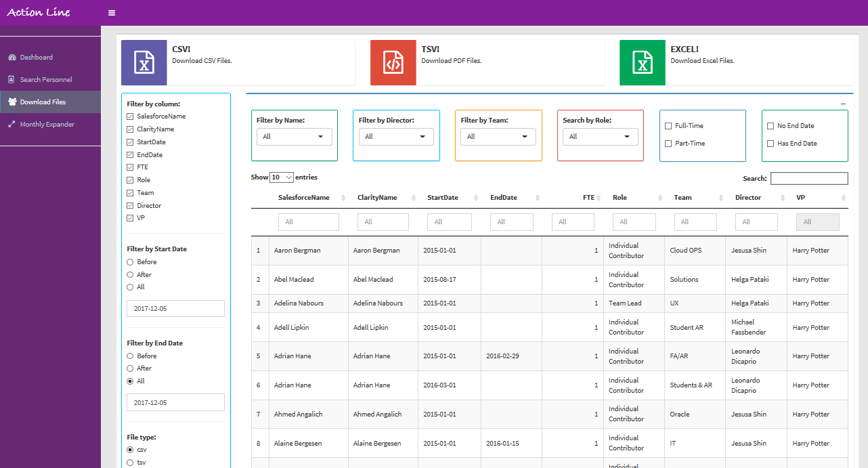868x468 pixels.
Task: Sort table by VP column arrows
Action: (x=844, y=198)
